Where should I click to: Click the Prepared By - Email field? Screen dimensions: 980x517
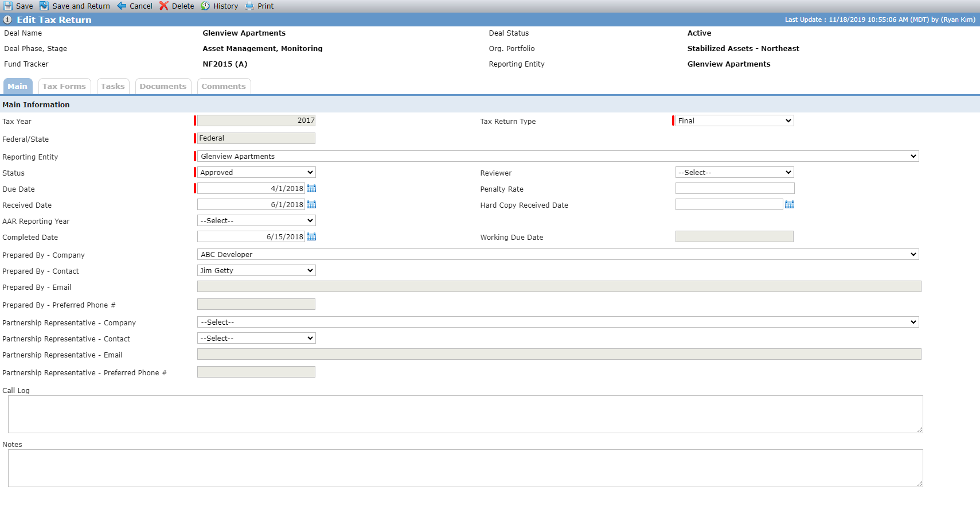click(x=559, y=286)
